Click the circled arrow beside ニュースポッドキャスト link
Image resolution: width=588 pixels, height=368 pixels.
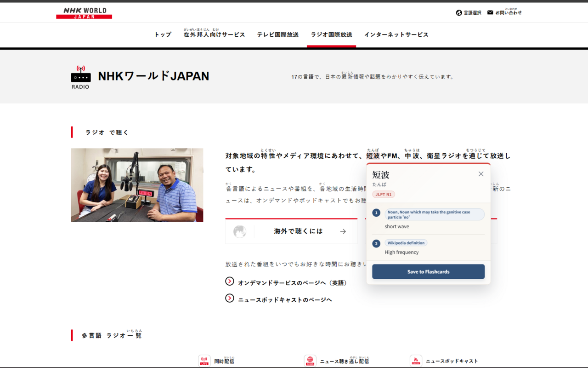(x=230, y=298)
